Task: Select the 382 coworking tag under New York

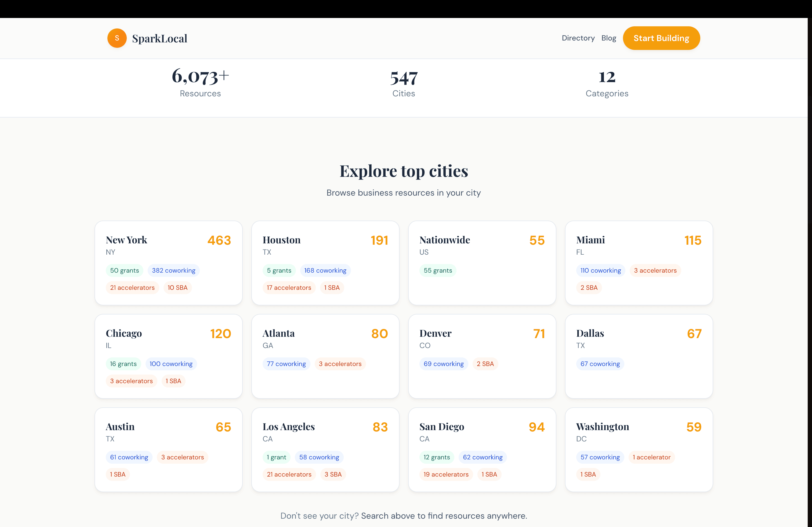Action: 174,270
